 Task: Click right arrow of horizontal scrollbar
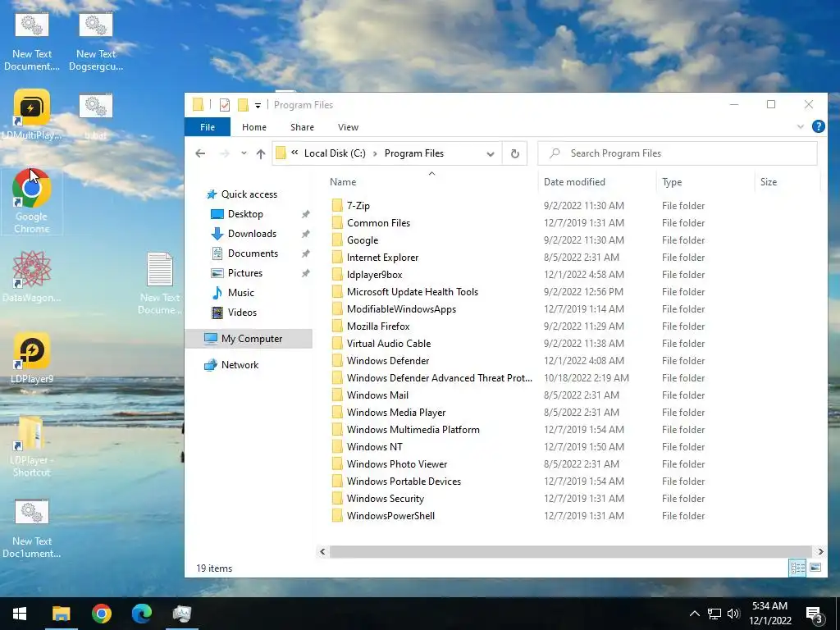pos(820,552)
